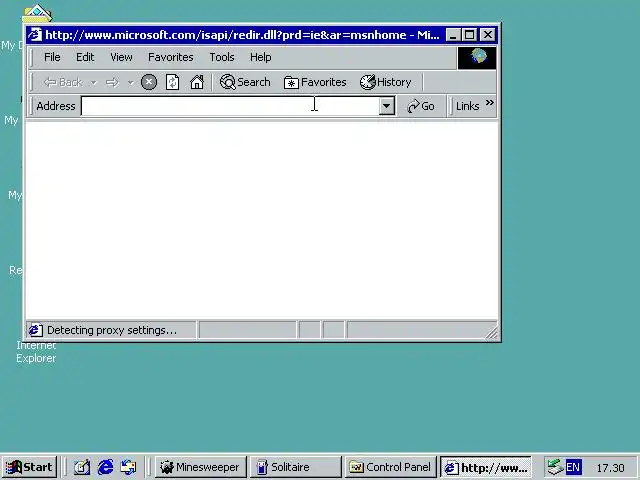This screenshot has width=640, height=480.
Task: Close the Internet Explorer window
Action: tap(488, 35)
